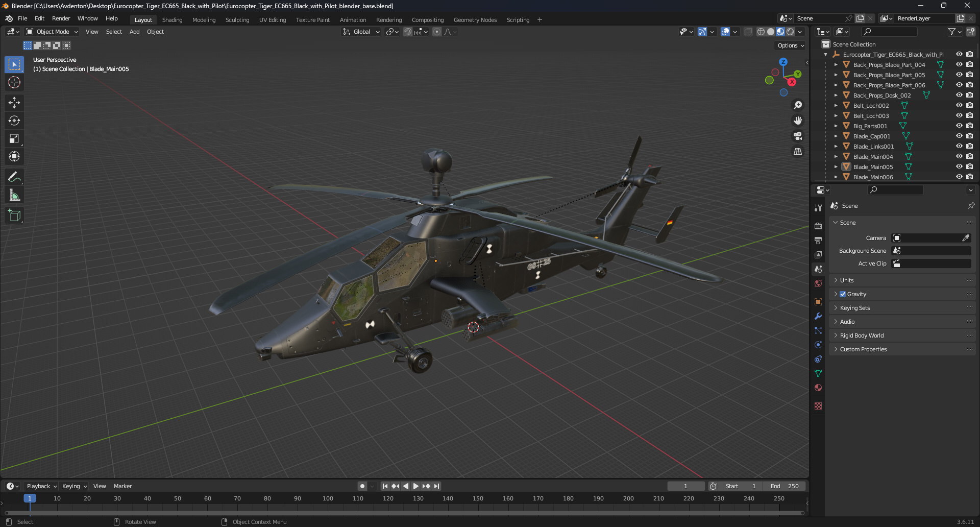Hide Back_Props_Dosk_002 via eye icon
The height and width of the screenshot is (527, 980).
(959, 95)
